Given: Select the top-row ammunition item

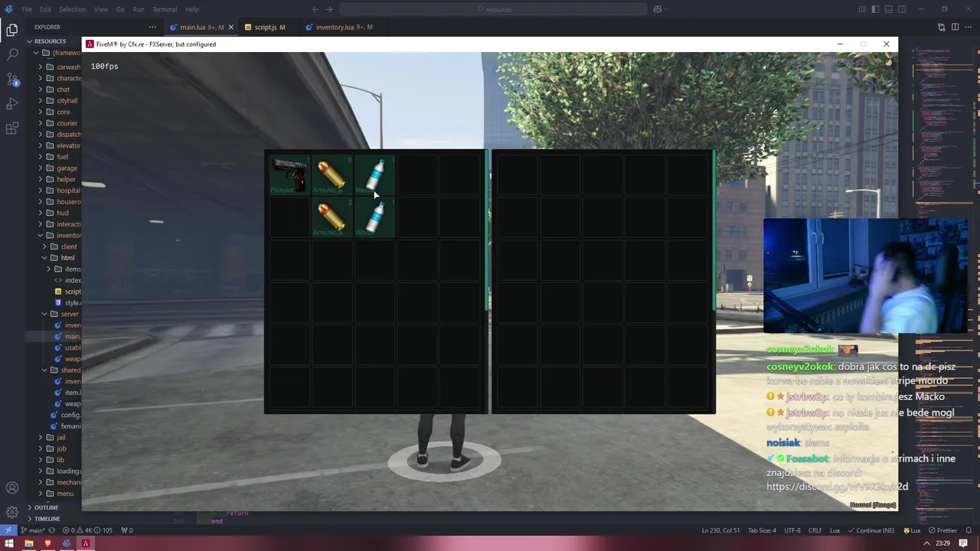Looking at the screenshot, I should point(331,176).
